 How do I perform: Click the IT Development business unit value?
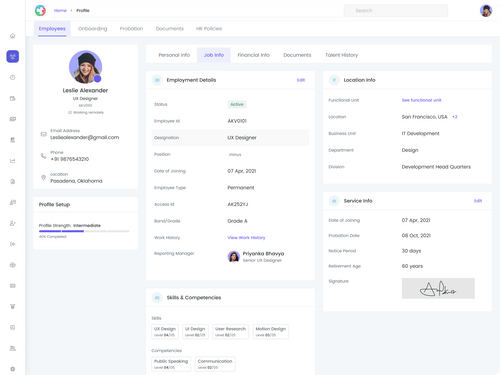point(420,133)
